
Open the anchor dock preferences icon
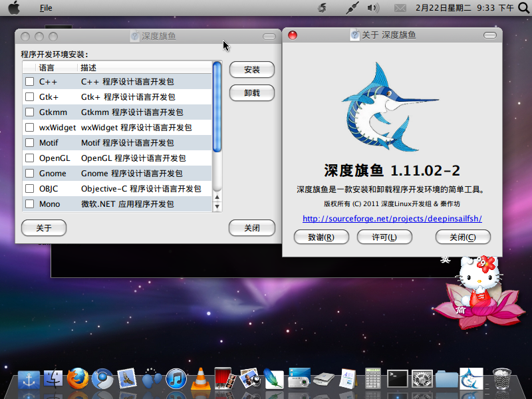coord(29,379)
